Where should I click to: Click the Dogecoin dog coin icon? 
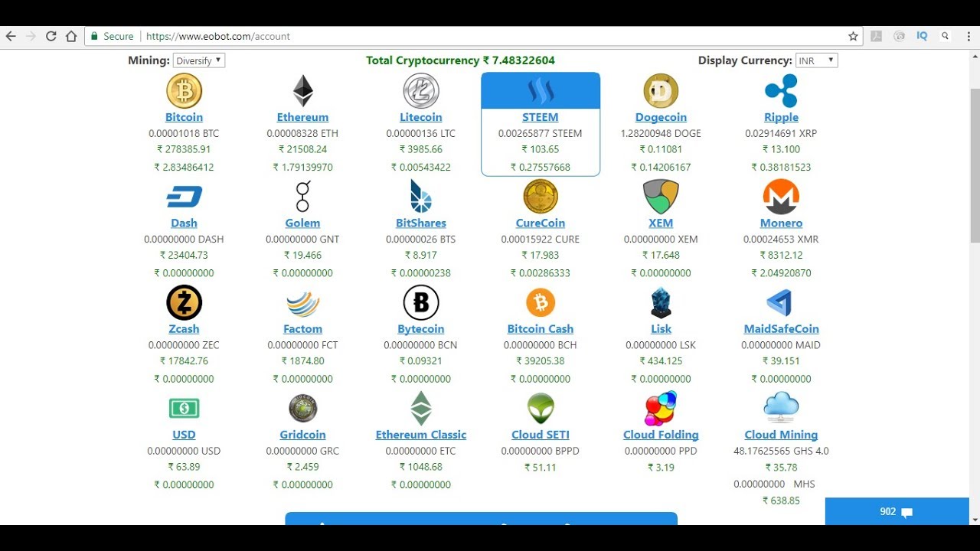click(661, 91)
